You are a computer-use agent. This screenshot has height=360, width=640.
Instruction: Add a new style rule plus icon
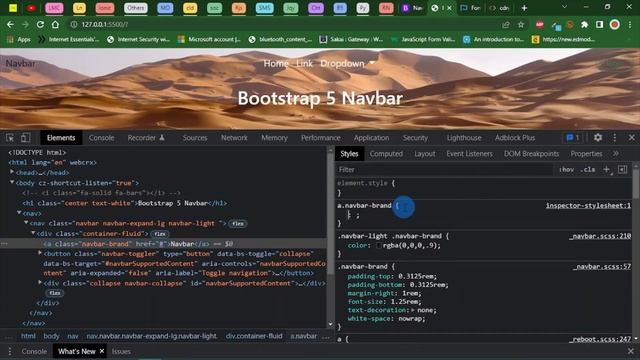point(607,169)
